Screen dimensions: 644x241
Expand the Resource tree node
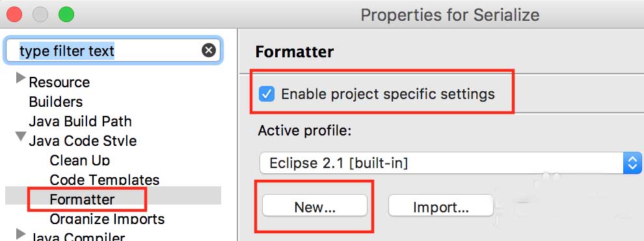[21, 78]
